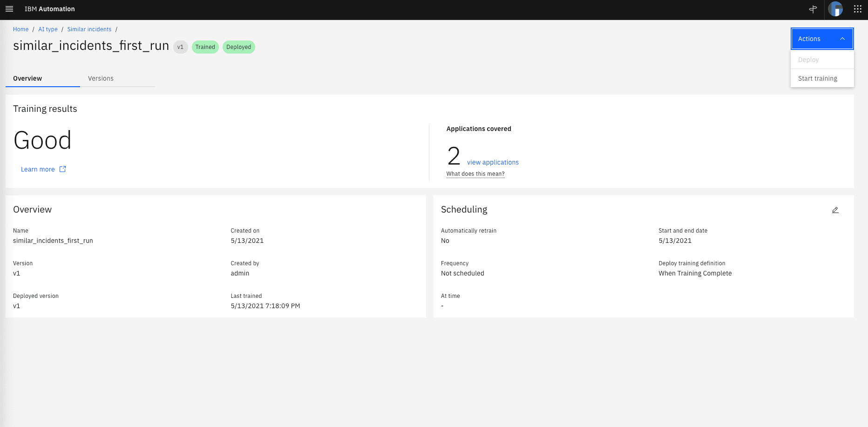Click the v1 version tag
This screenshot has height=427, width=868.
tap(180, 47)
